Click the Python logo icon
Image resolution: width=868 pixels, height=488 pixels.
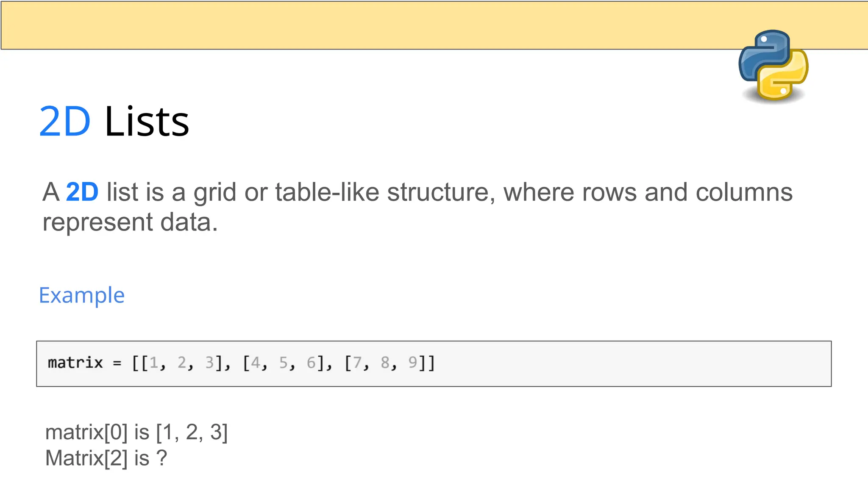773,66
